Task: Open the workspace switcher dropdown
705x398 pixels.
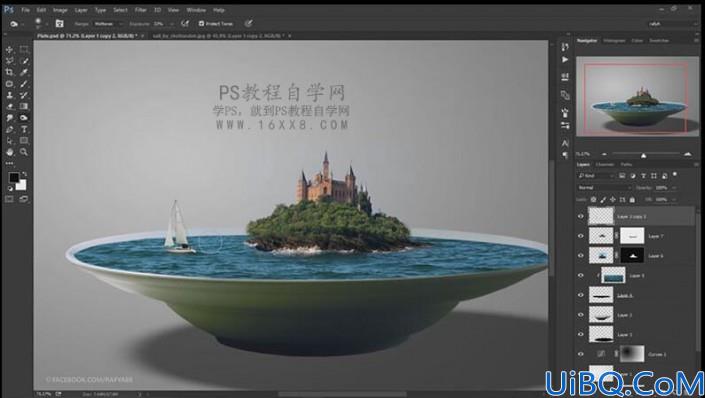Action: pos(672,23)
